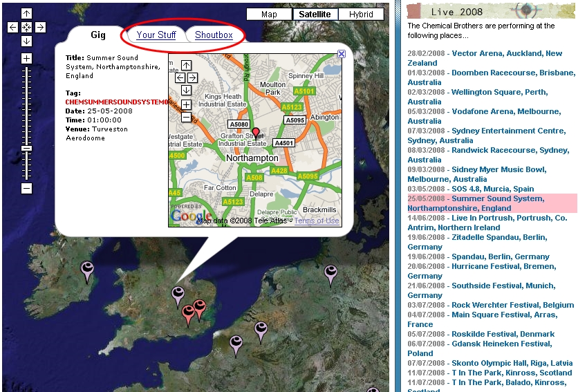Open Zitadelle Spandau, Berlin gig
Screen dimensions: 578x392
point(477,242)
